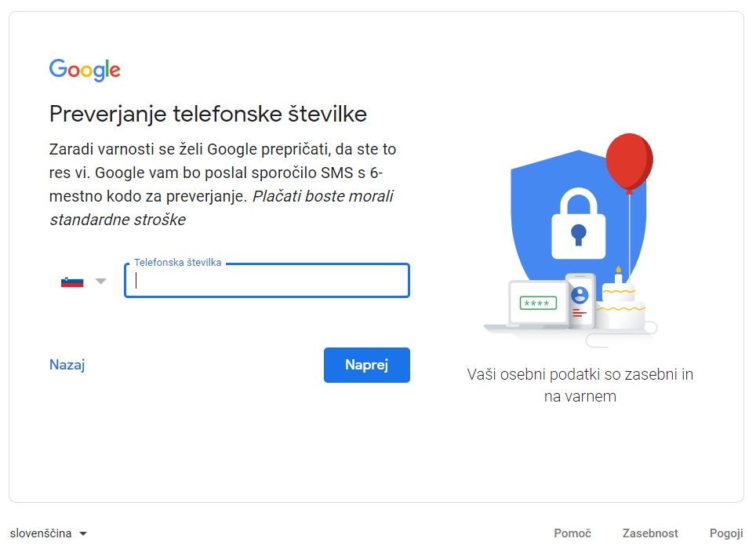The width and height of the screenshot is (756, 553).
Task: Click the Preverjanje telefonske številke heading
Action: pyautogui.click(x=208, y=114)
